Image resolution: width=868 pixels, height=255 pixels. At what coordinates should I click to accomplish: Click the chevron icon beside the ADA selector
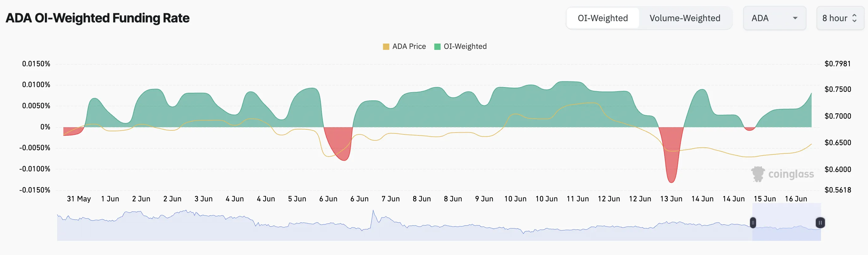pos(795,18)
